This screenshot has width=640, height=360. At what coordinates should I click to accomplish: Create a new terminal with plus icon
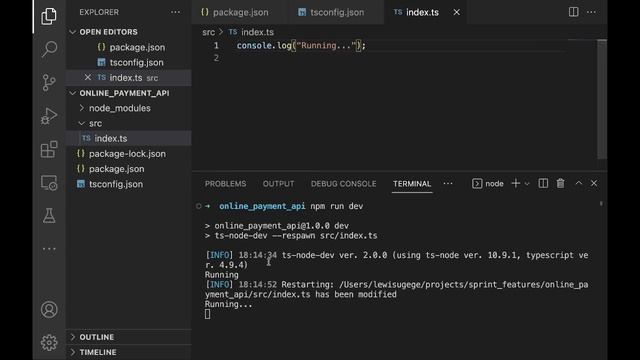point(516,184)
